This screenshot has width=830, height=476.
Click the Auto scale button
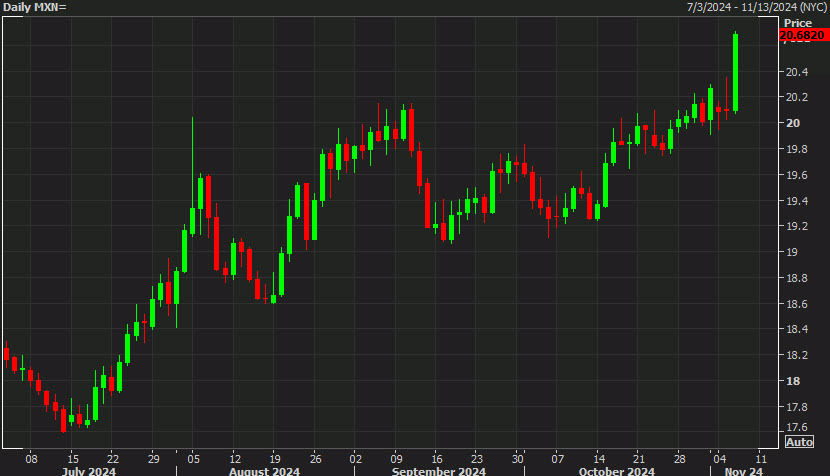(x=799, y=441)
